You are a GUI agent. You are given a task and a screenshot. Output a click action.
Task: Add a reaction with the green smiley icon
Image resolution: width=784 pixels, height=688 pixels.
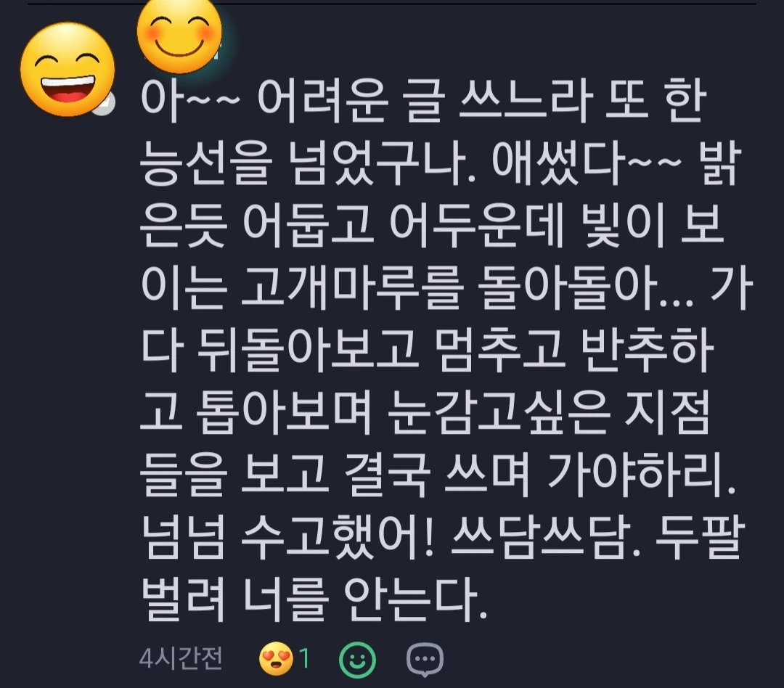[x=357, y=660]
